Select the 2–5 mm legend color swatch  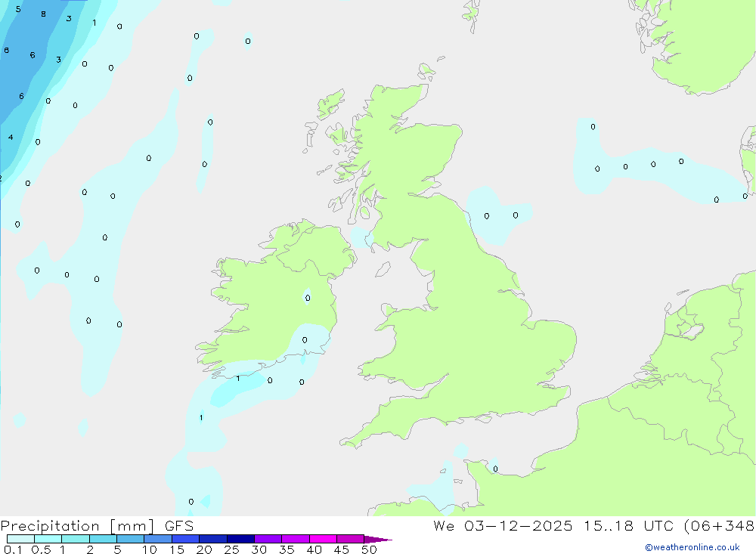pyautogui.click(x=103, y=539)
